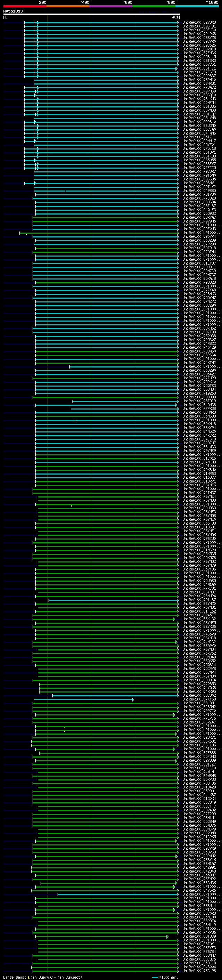This screenshot has width=222, height=980.
Task: Select the UniRef100_B0XHL8 label
Action: coord(199,424)
